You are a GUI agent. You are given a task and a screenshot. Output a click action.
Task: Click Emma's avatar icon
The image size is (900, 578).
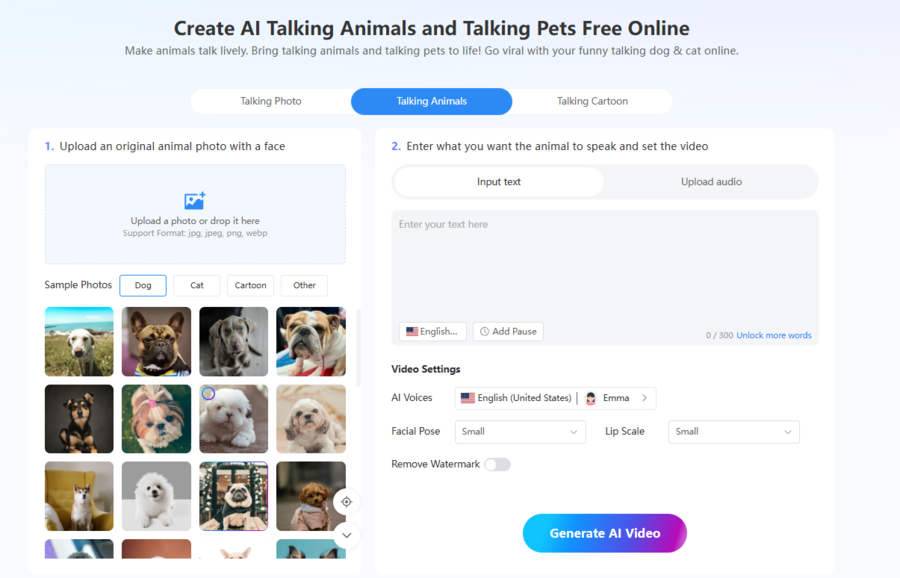click(591, 398)
